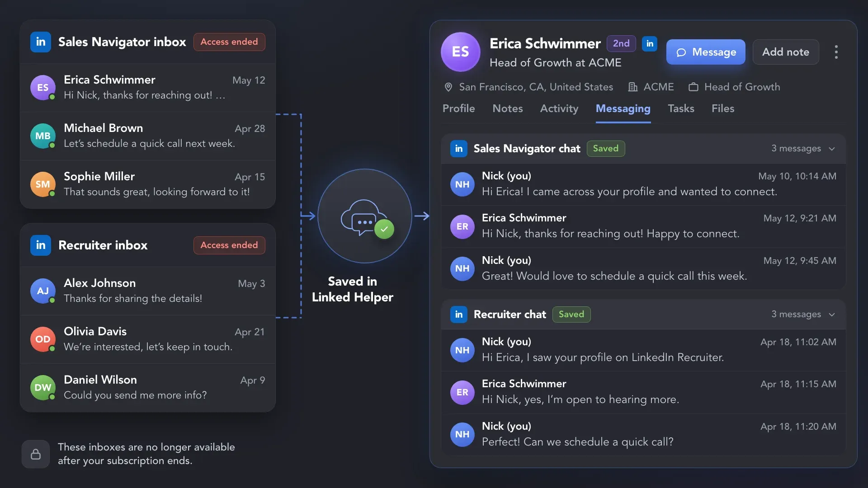Open LinkedIn profile icon next to 2nd badge
Screen dimensions: 868x488
coord(650,43)
